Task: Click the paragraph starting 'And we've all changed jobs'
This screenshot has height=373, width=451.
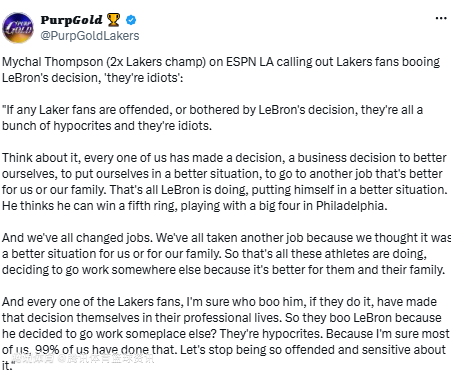Action: tap(226, 254)
